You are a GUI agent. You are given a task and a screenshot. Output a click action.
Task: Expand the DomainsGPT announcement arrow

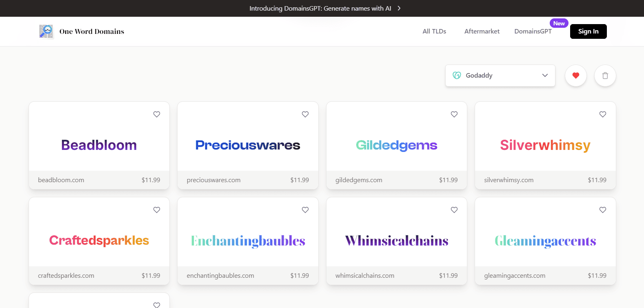399,8
